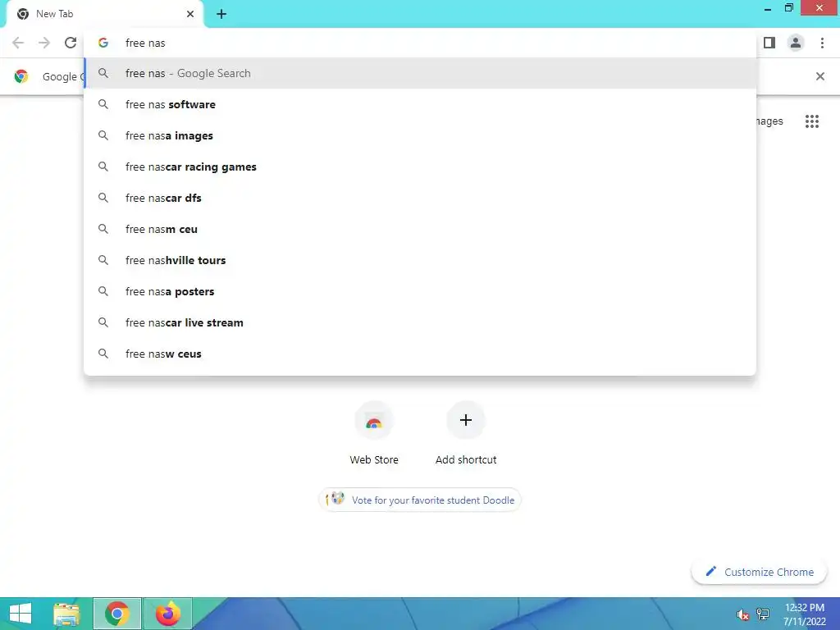Screen dimensions: 840x630
Task: Click Chrome icon in taskbar
Action: point(117,614)
